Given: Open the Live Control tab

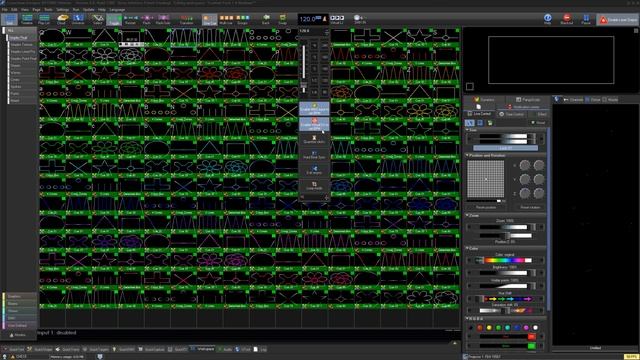Looking at the screenshot, I should pyautogui.click(x=479, y=114).
